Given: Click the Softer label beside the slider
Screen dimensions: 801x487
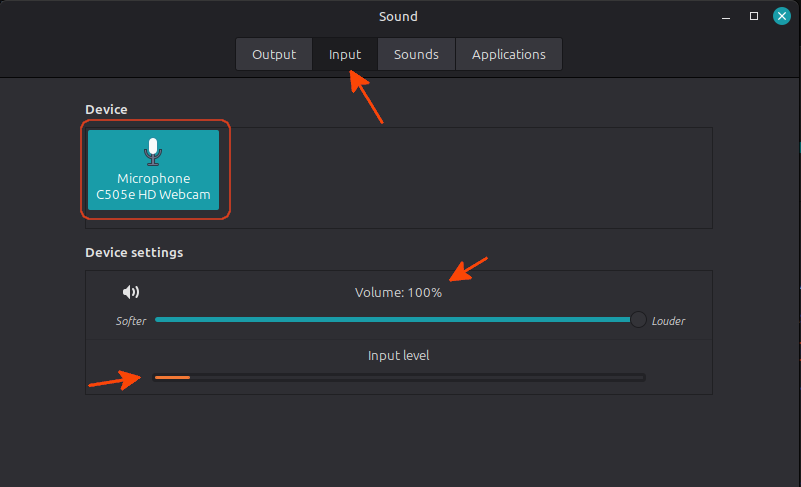Looking at the screenshot, I should (131, 321).
